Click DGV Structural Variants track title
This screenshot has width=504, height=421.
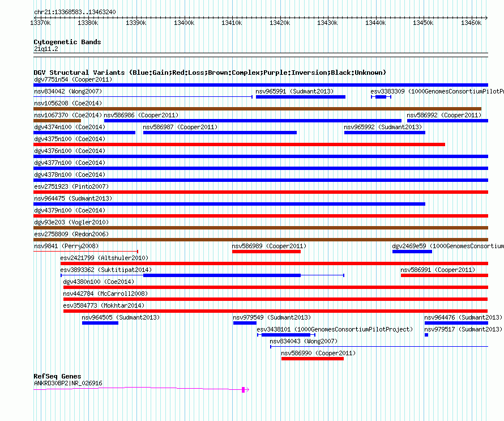point(210,73)
